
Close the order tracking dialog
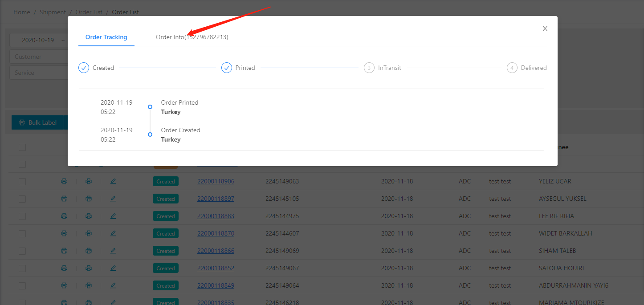[545, 28]
